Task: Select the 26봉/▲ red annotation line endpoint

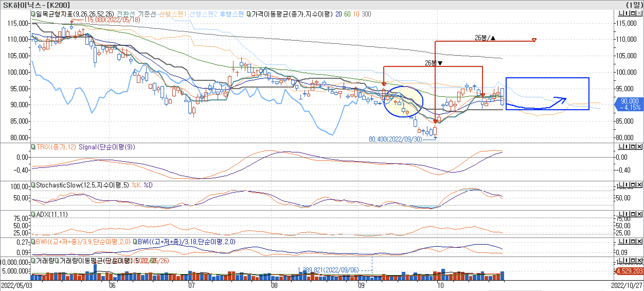Action: click(534, 40)
